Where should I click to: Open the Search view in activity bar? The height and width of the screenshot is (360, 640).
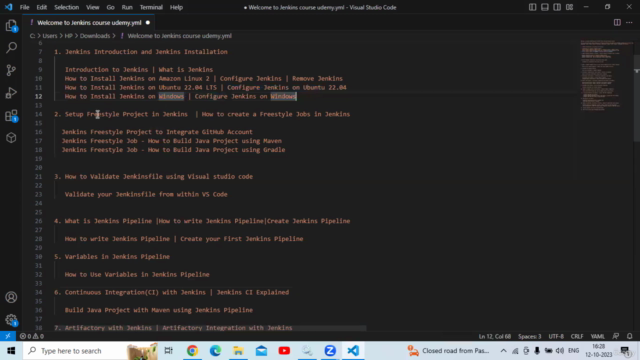click(x=11, y=48)
